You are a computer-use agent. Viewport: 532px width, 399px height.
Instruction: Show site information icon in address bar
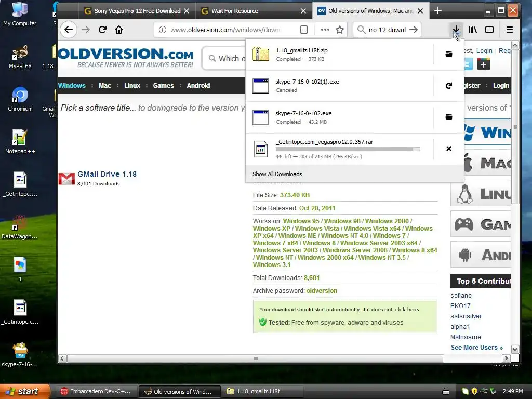point(163,30)
